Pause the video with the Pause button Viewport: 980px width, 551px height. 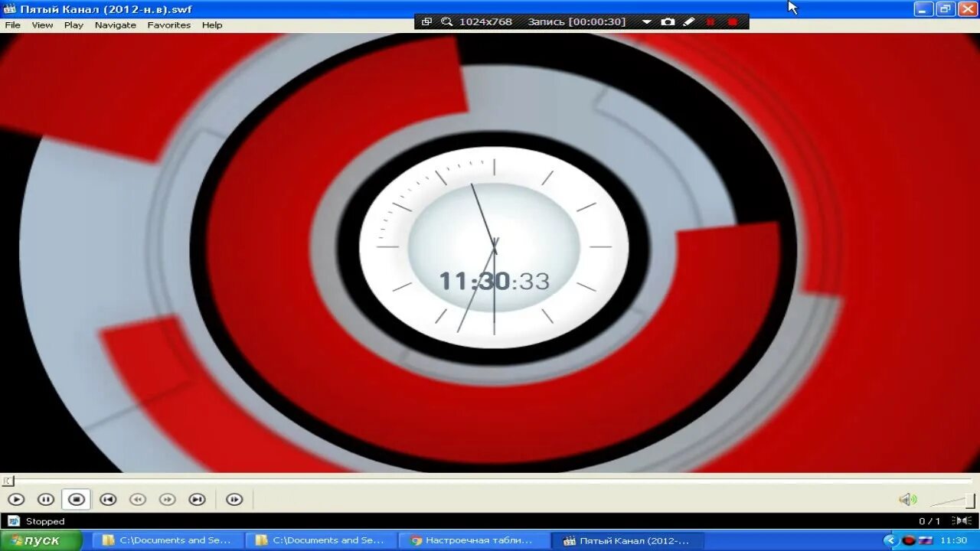46,500
